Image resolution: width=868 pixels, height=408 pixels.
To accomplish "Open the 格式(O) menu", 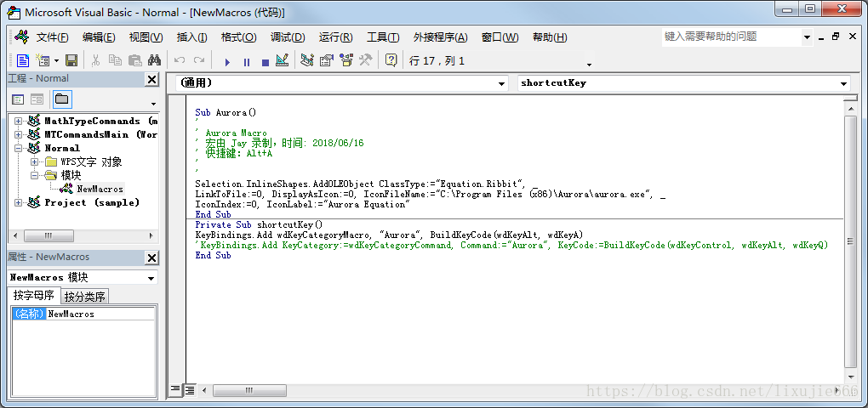I will tap(238, 37).
